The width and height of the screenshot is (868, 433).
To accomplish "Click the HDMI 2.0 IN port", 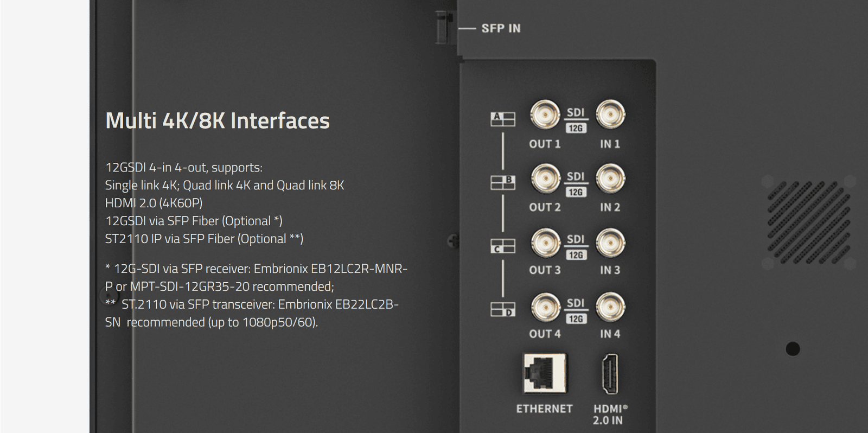I will [610, 374].
